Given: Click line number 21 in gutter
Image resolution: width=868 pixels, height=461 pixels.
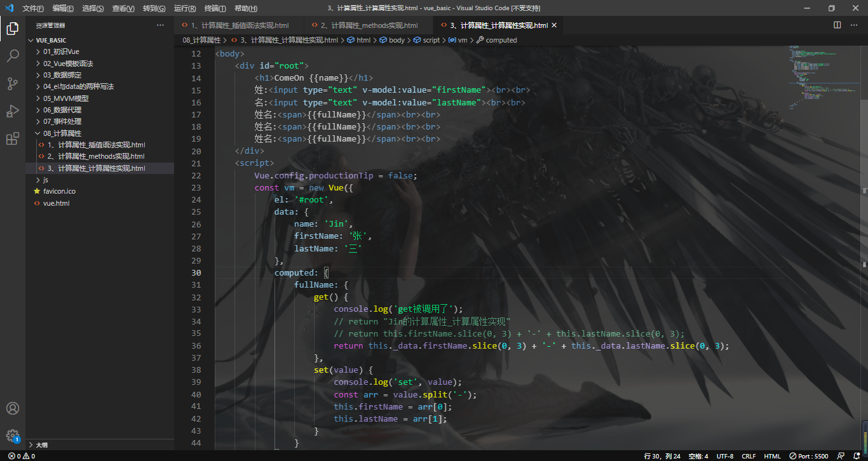Looking at the screenshot, I should (x=196, y=163).
